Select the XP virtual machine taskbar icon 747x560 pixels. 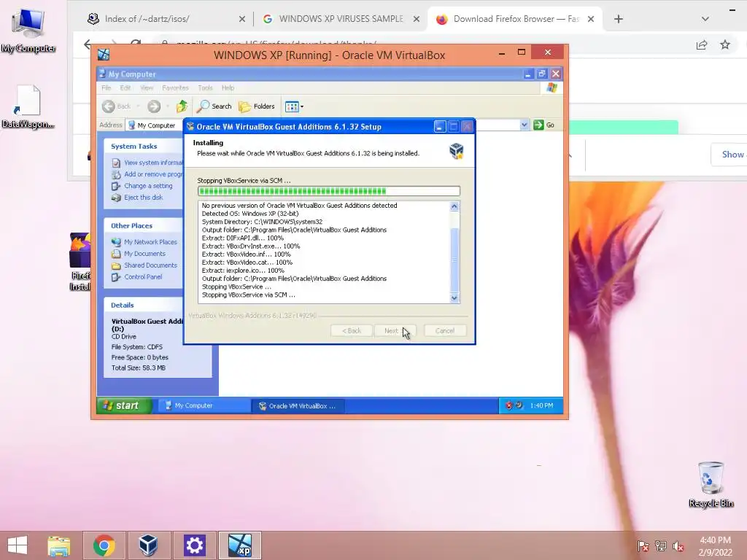pyautogui.click(x=239, y=545)
